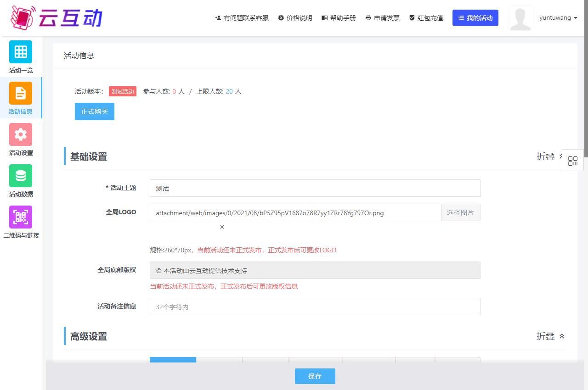Open 帮助手册 in the top menu
This screenshot has height=390, width=588.
coord(339,18)
